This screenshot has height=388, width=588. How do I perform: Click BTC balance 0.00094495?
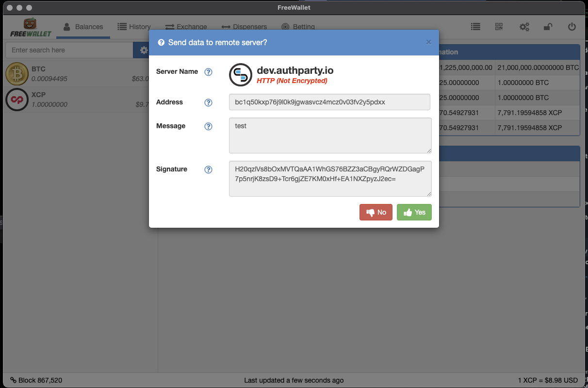coord(49,79)
